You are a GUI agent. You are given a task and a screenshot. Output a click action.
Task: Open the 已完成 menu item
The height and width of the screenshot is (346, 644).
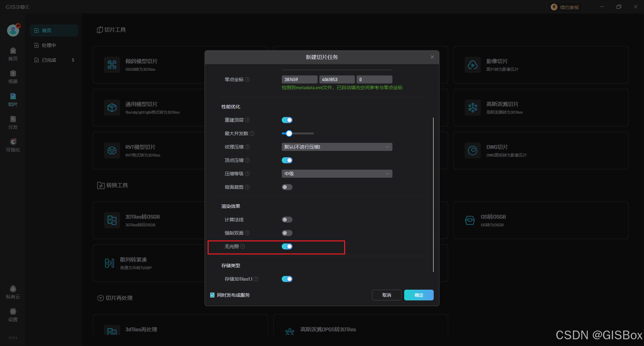coord(54,60)
